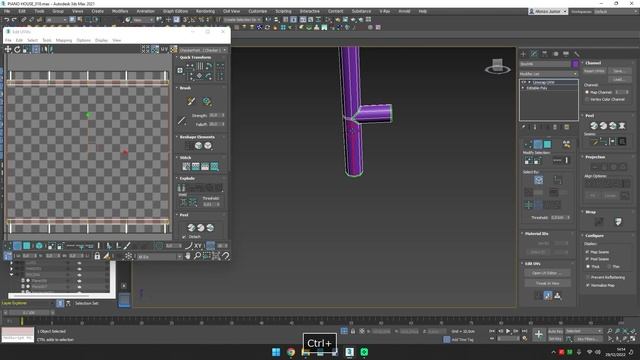Click the Redo arrow in main toolbar
This screenshot has height=360, width=640.
(x=14, y=20)
